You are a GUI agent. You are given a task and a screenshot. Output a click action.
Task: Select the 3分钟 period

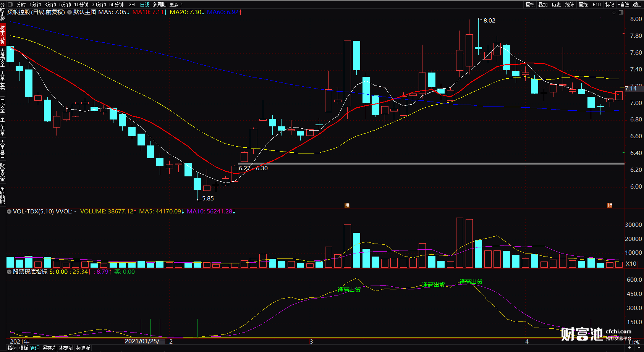tap(50, 5)
